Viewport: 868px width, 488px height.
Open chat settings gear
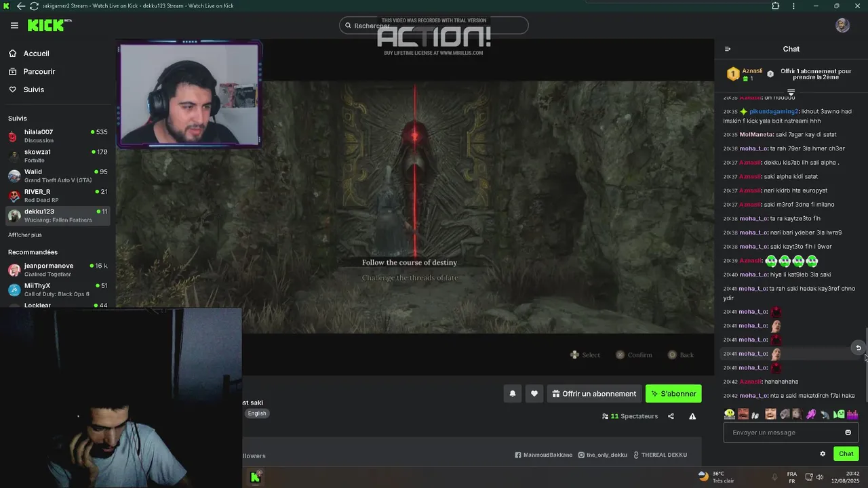823,454
